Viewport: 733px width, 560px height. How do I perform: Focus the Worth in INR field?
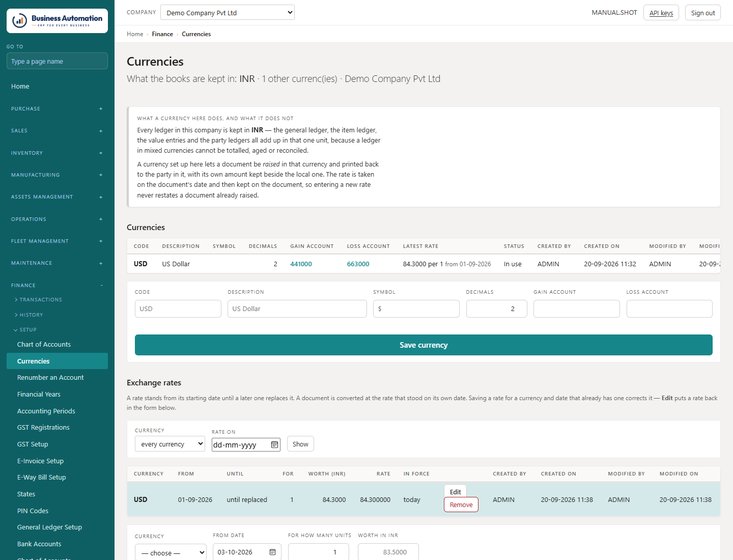click(388, 552)
